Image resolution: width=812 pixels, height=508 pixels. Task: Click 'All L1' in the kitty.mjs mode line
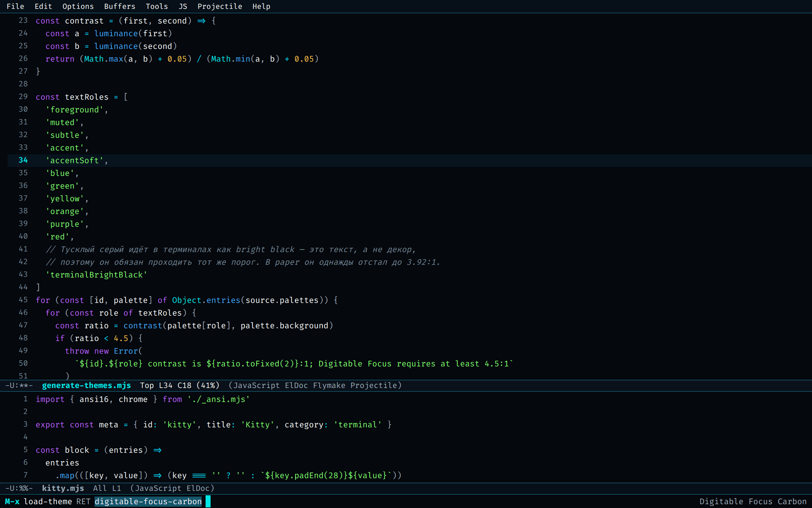pyautogui.click(x=107, y=488)
